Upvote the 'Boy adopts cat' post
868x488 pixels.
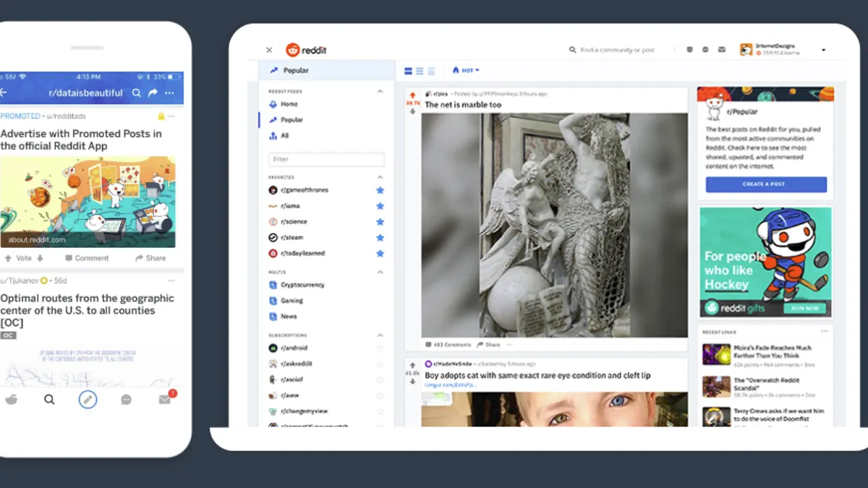[x=412, y=365]
